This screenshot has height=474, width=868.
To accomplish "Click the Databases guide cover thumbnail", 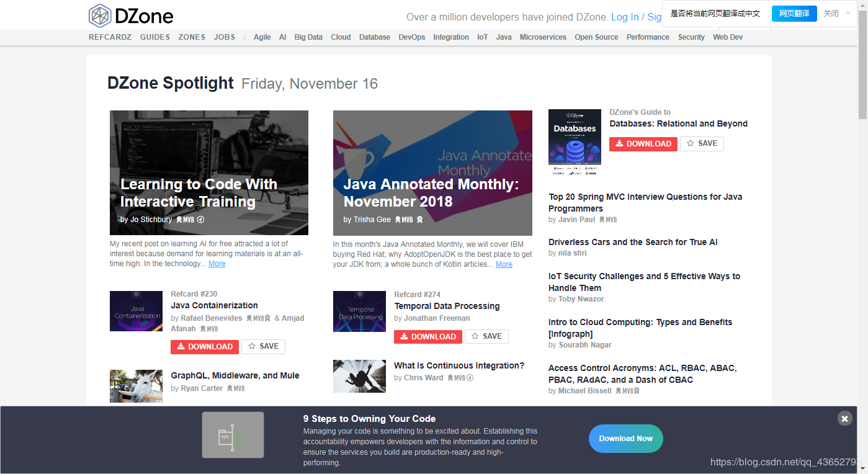I will pos(575,143).
